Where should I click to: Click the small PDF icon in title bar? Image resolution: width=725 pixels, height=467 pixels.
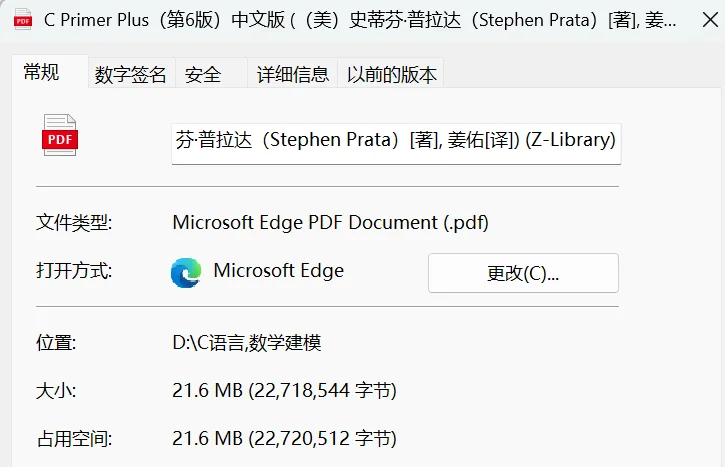tap(23, 19)
